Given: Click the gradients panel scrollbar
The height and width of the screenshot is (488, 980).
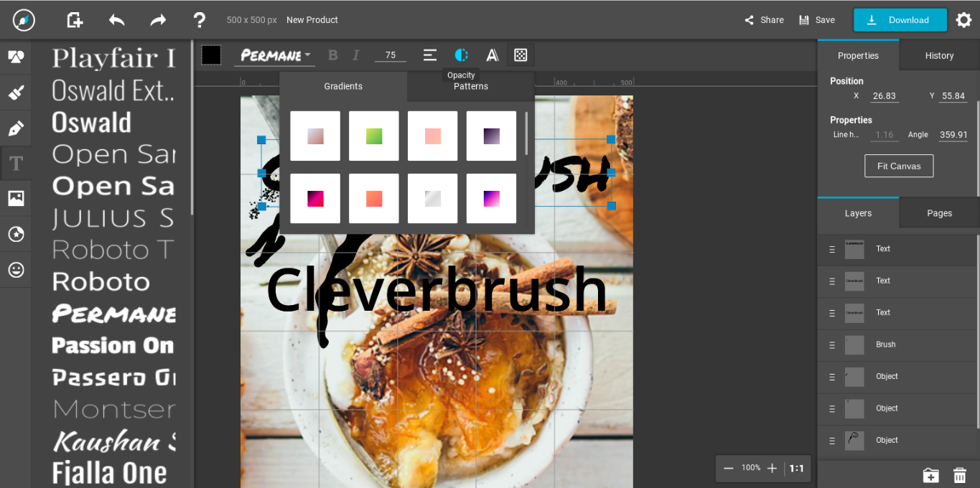Looking at the screenshot, I should (526, 133).
